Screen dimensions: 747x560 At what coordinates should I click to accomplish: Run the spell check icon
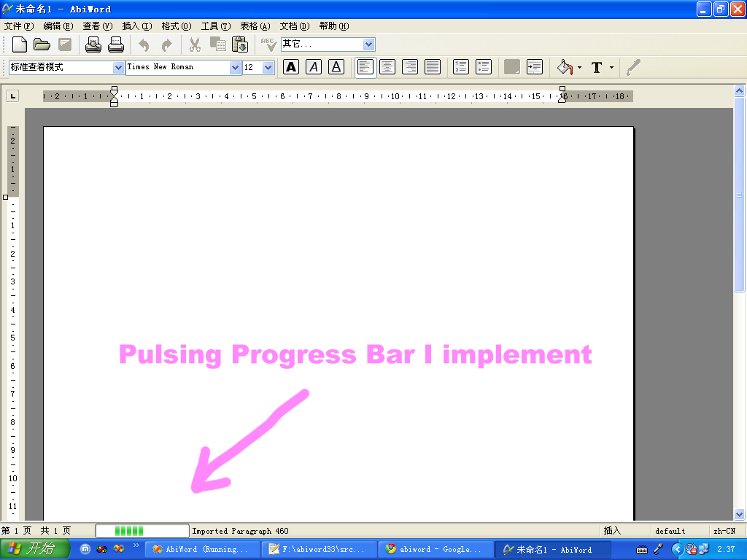coord(268,44)
